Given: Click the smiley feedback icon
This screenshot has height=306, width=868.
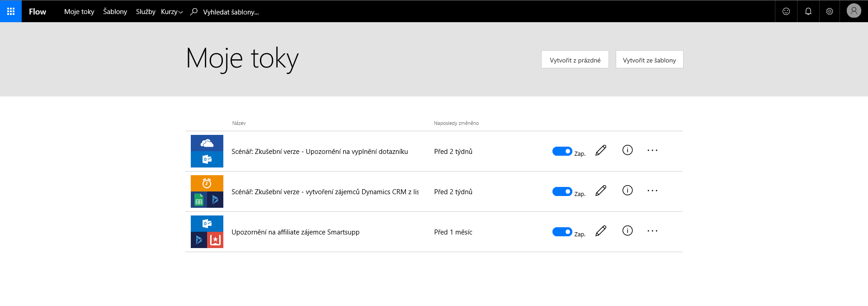Looking at the screenshot, I should click(786, 11).
